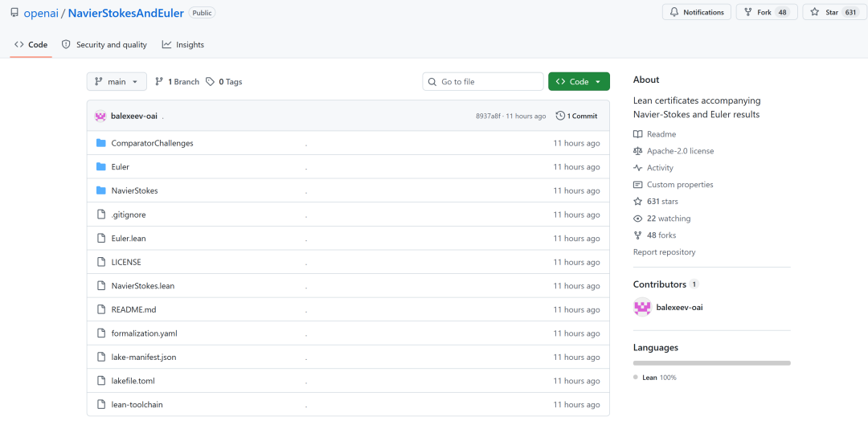
Task: Click the Lean language bar
Action: coord(712,363)
